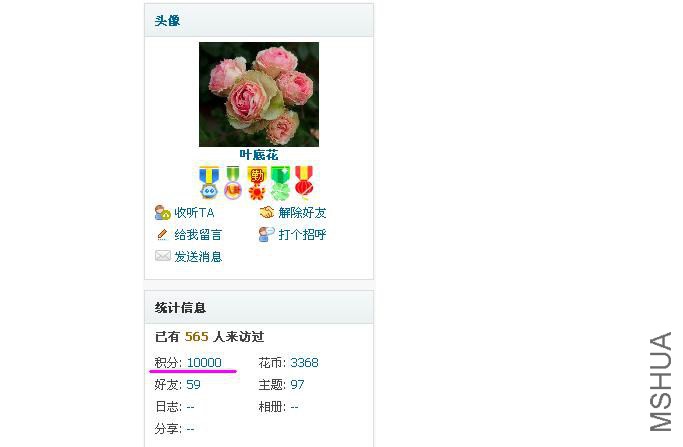Click the 发送消息 link
The image size is (683, 447).
pyautogui.click(x=198, y=257)
